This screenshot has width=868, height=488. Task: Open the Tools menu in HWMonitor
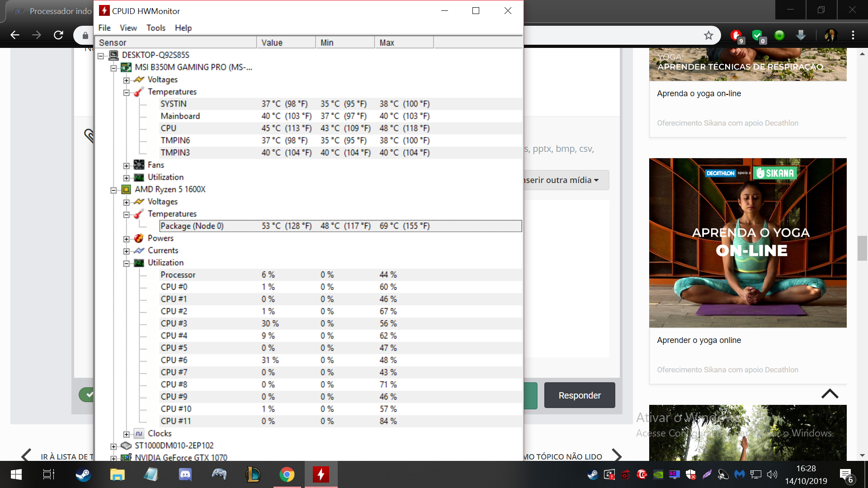(156, 28)
